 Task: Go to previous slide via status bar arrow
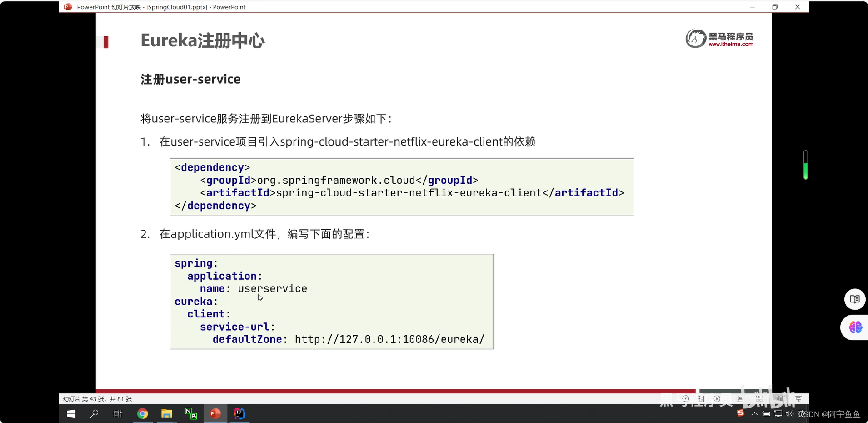coord(686,399)
